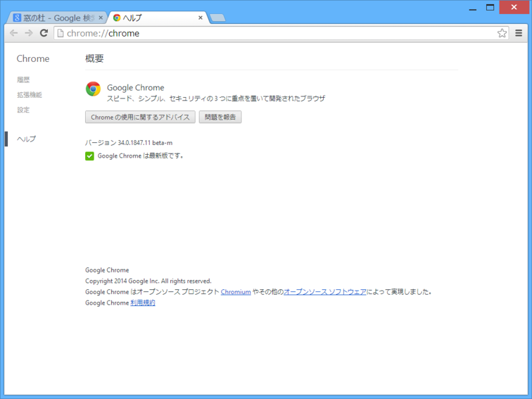Screen dimensions: 532x399
Task: Maximize the Chrome window
Action: 490,7
